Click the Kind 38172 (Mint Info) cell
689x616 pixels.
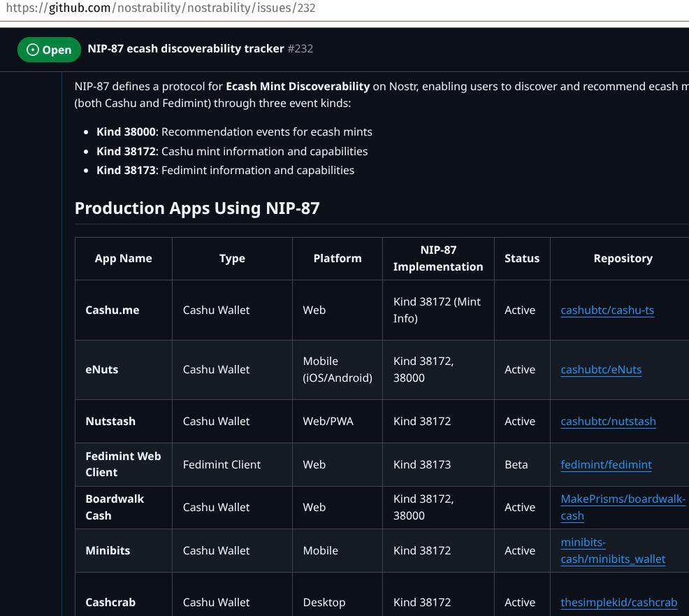pos(438,310)
